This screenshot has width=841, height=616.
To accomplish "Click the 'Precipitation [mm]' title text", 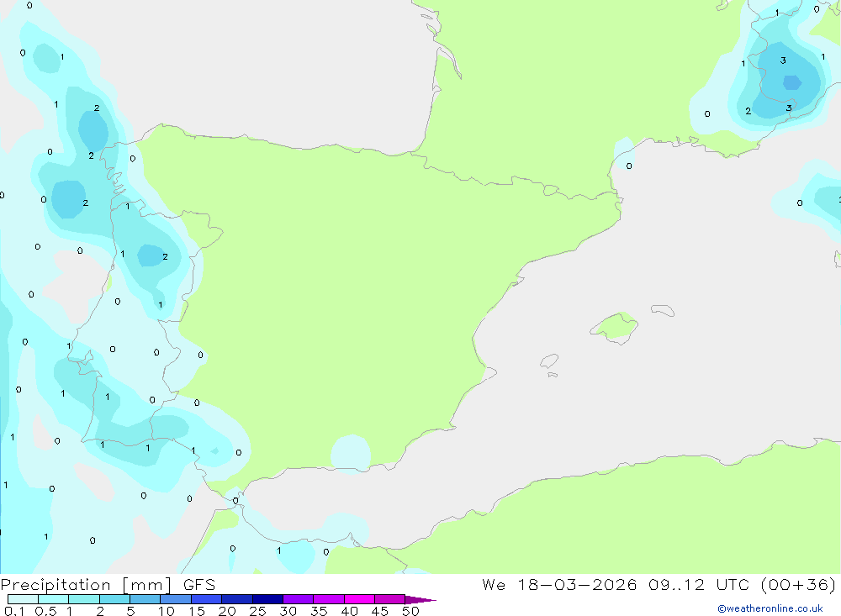I will (86, 585).
